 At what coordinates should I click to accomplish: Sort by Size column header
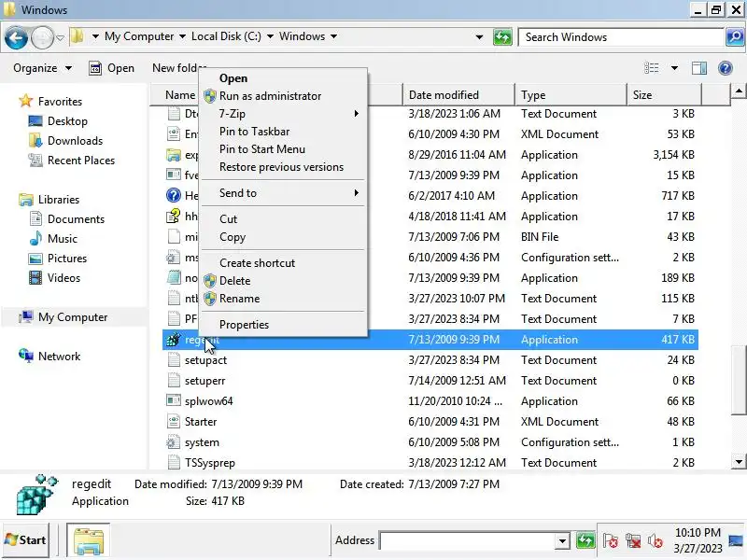point(664,95)
